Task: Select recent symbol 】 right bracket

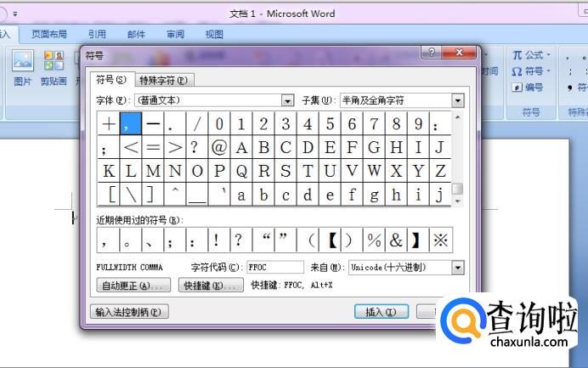Action: click(x=418, y=240)
